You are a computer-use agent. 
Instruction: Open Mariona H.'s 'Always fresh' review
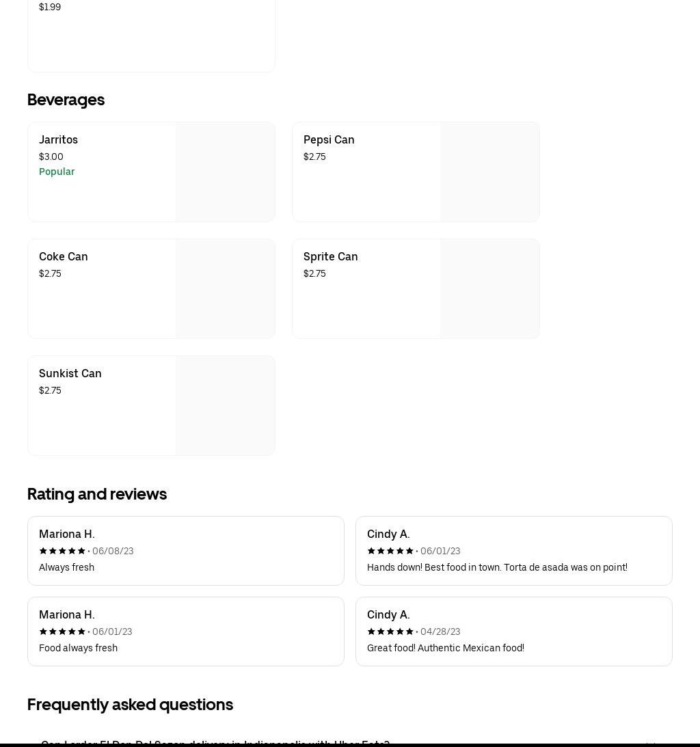[x=186, y=551]
